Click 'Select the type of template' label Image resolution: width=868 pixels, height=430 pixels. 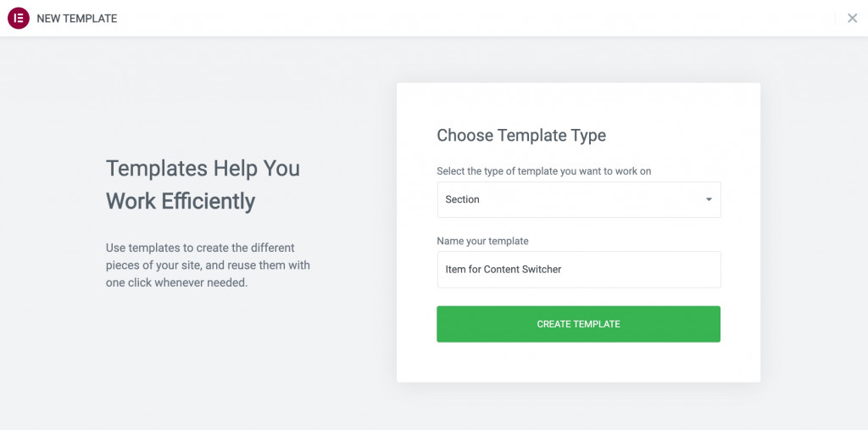543,171
